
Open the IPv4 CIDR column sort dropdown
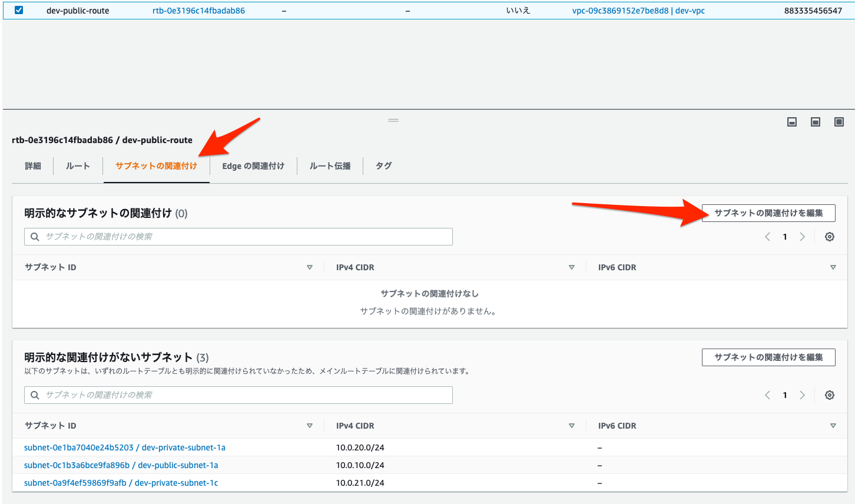[x=571, y=267]
